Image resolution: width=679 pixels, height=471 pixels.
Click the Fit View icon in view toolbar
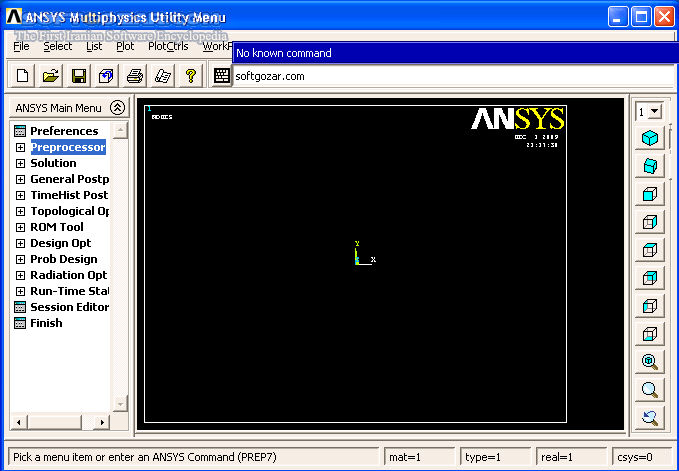click(x=650, y=362)
